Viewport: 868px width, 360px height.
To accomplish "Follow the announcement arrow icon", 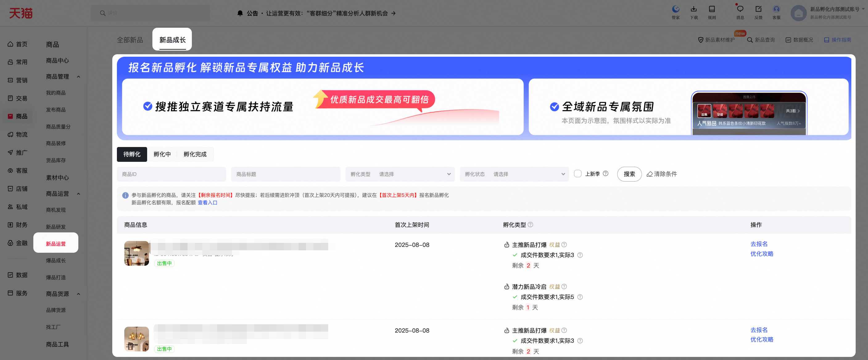I will click(393, 13).
